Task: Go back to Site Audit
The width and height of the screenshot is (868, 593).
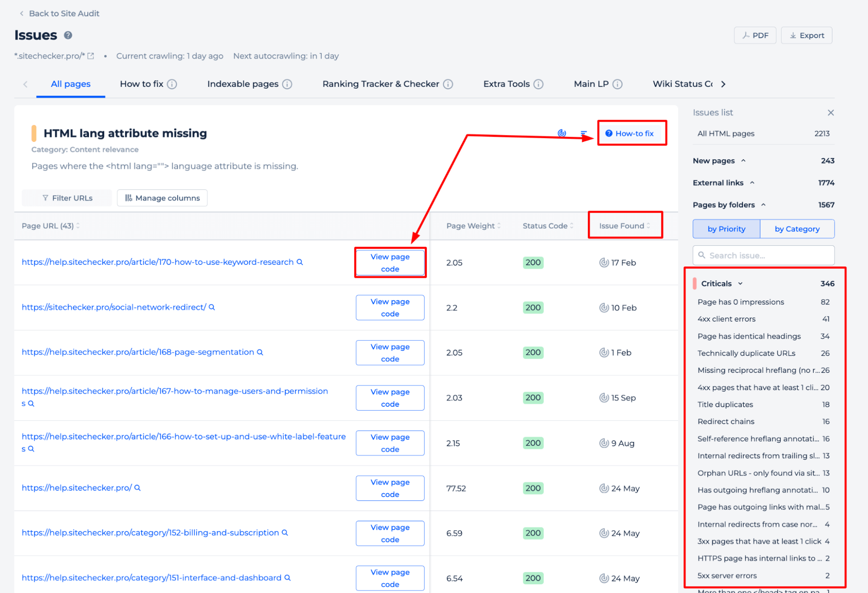Action: tap(59, 13)
